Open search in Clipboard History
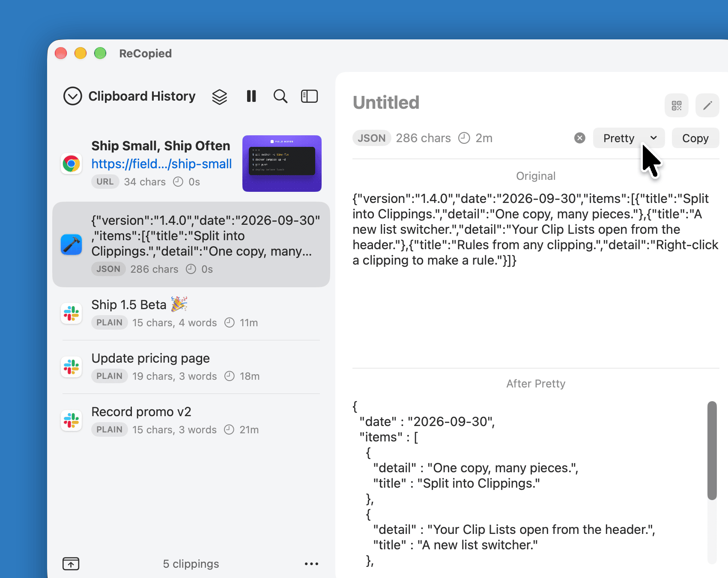The width and height of the screenshot is (728, 578). coord(280,96)
